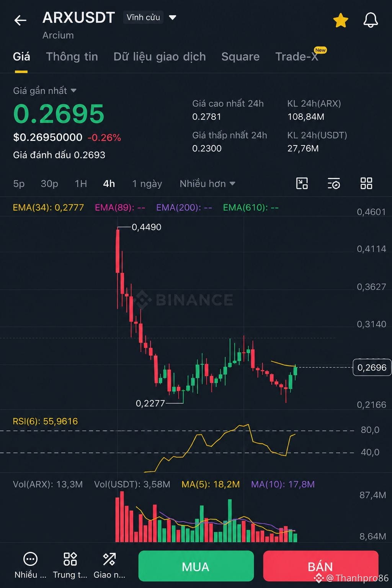Tap the MA(5): 18,2M label
The width and height of the screenshot is (392, 588).
pos(211,484)
